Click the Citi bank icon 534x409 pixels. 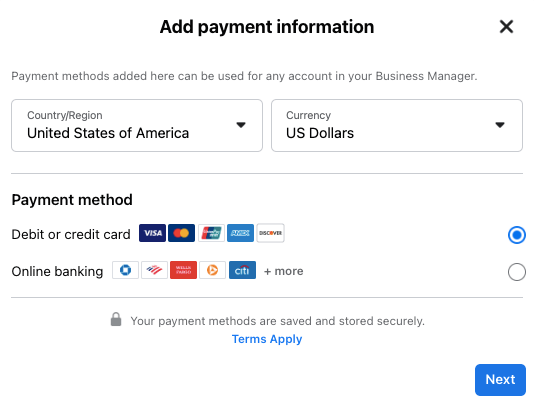pyautogui.click(x=242, y=270)
